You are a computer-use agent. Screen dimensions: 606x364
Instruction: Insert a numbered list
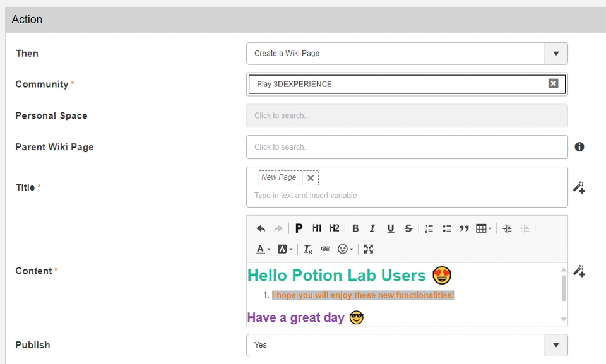pos(429,228)
